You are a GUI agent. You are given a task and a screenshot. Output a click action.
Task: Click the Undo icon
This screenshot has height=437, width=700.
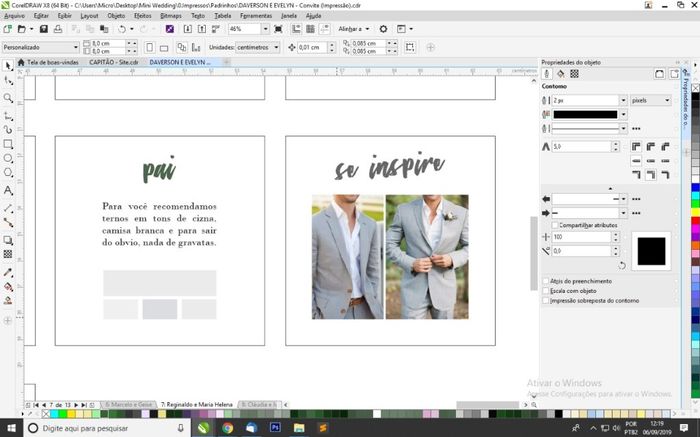pyautogui.click(x=122, y=29)
